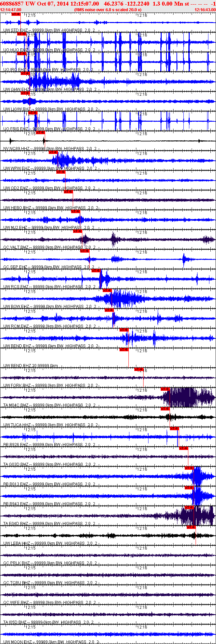
Task: Select the UW FORK BHZ station label
Action: 51,385
